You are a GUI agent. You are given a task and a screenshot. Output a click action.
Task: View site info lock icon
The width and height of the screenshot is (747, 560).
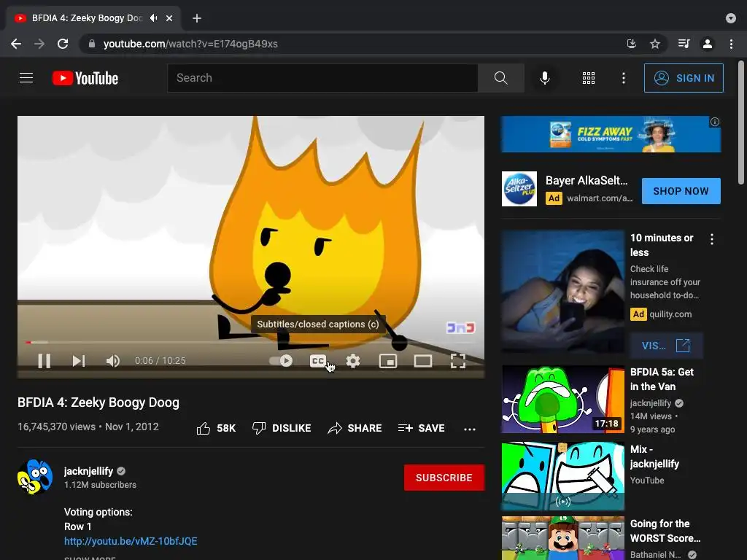91,44
